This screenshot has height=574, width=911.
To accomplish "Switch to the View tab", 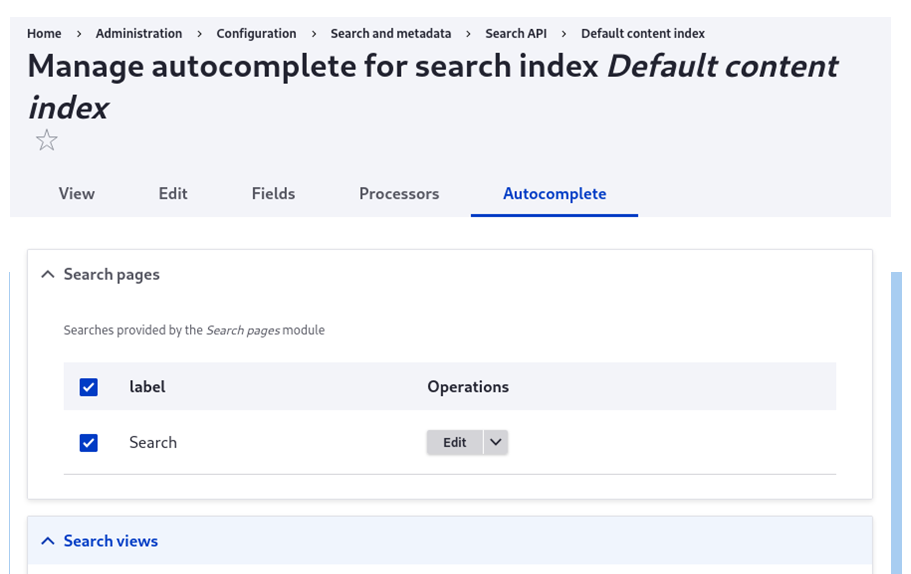I will coord(76,194).
